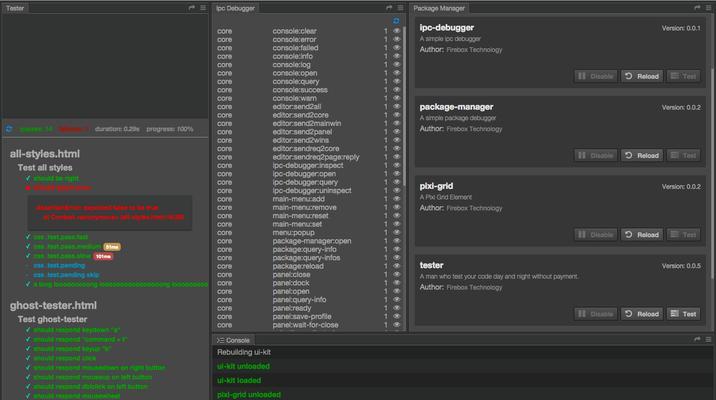Click the 'ui-kit unloaded' console line

[x=463, y=366]
